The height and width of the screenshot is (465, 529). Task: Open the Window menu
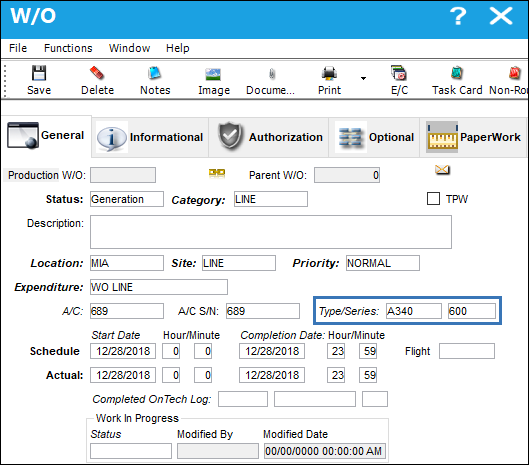pyautogui.click(x=130, y=48)
